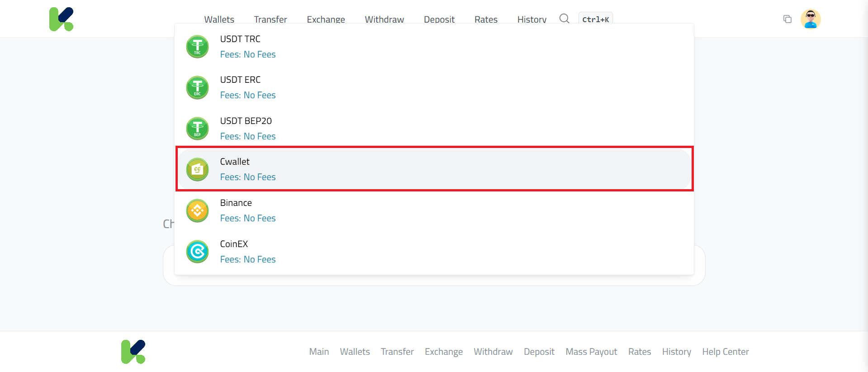Click the copy icon near the avatar
This screenshot has height=372, width=868.
(x=787, y=19)
